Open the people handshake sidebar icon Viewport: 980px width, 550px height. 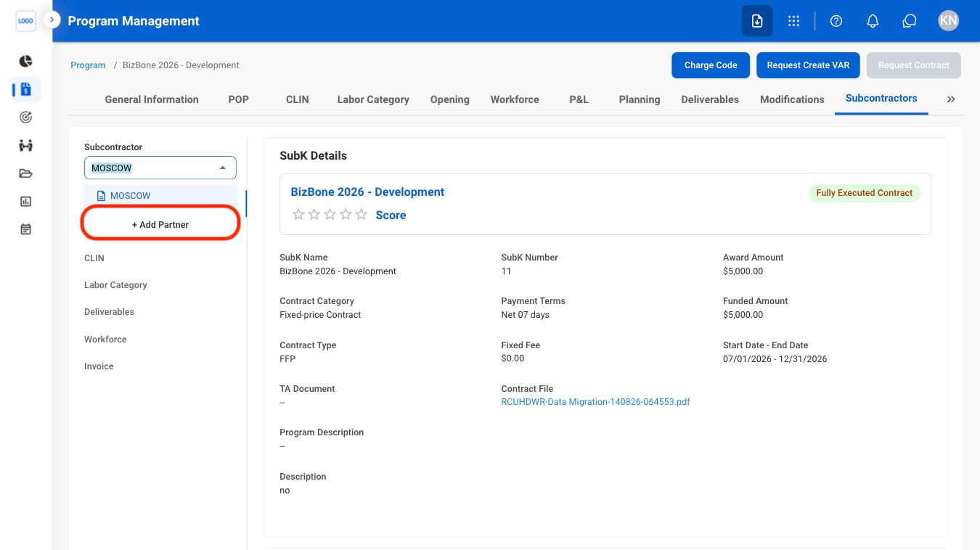(x=25, y=145)
